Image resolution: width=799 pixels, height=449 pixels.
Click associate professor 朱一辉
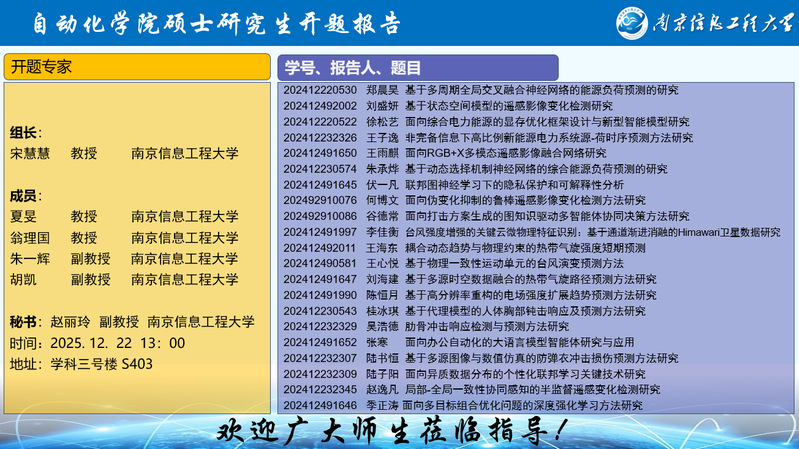point(29,259)
